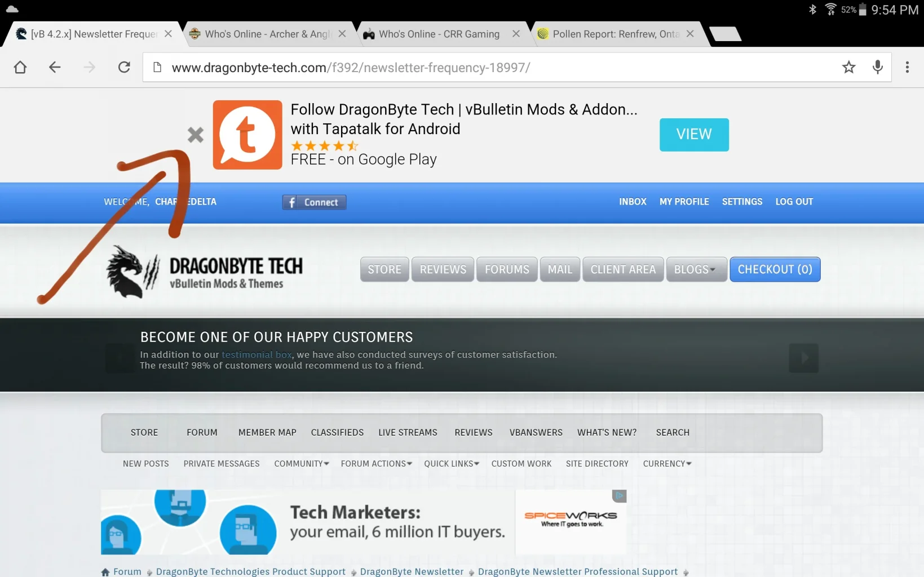This screenshot has height=577, width=924.
Task: Click the FORUMS header button
Action: point(507,269)
